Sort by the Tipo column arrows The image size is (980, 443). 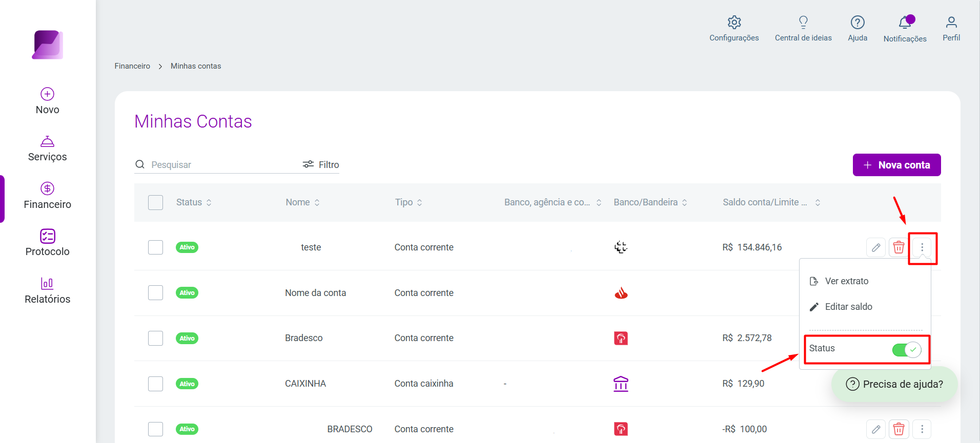pos(420,202)
